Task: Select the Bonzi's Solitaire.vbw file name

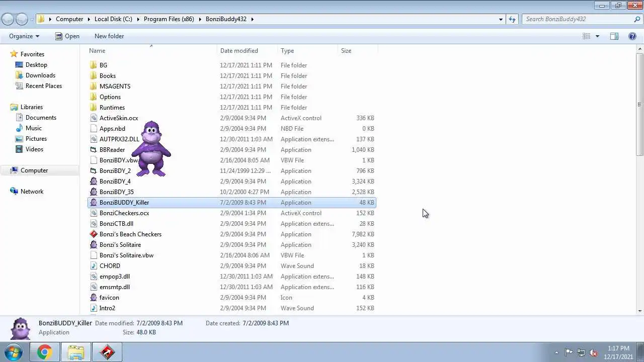Action: click(126, 255)
